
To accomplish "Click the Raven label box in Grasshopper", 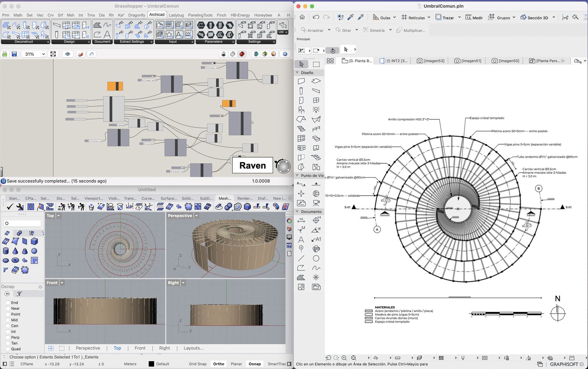I will coord(252,165).
